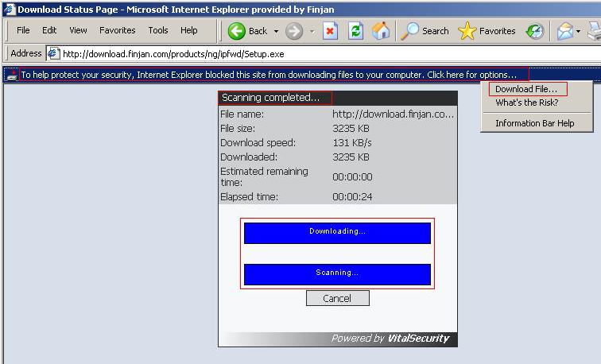Click the Back arrow button
The width and height of the screenshot is (601, 364).
coord(247,31)
